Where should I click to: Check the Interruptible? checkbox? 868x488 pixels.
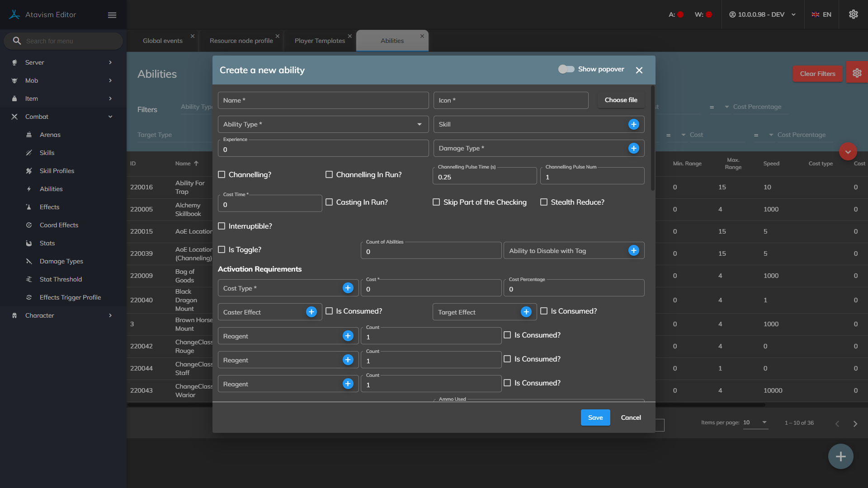pos(222,226)
